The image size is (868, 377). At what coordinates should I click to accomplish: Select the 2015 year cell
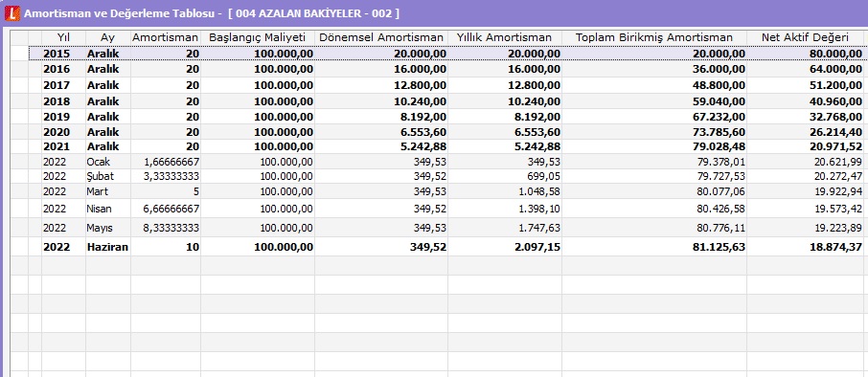coord(63,54)
